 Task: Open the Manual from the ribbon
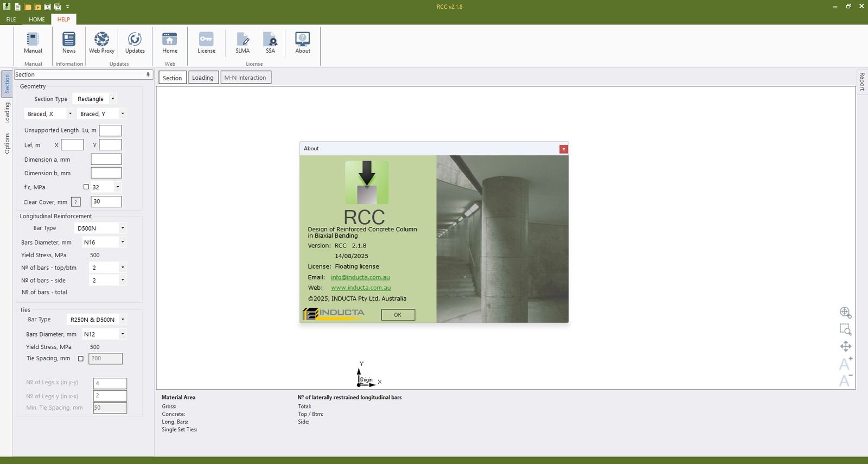[x=33, y=43]
